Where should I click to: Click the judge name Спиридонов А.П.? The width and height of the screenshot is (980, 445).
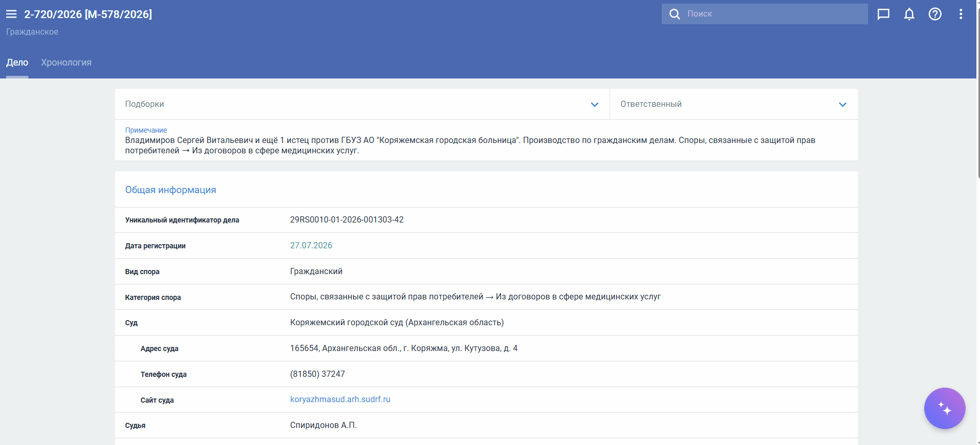click(323, 425)
